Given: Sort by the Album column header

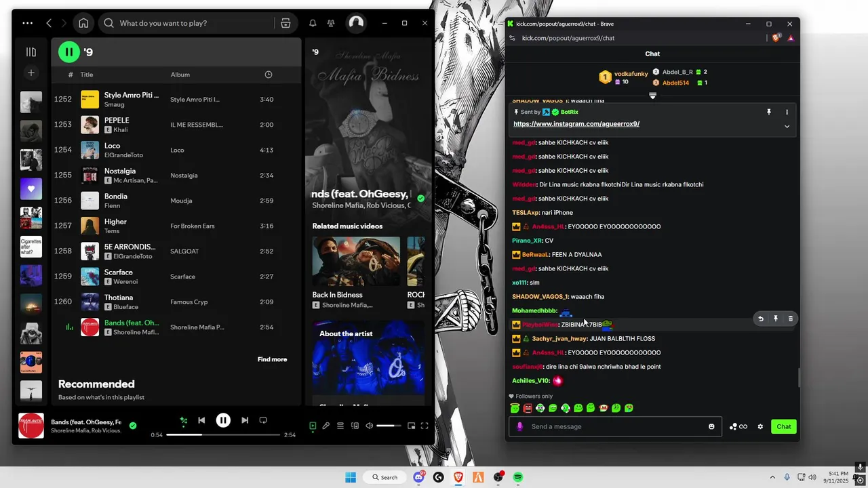Looking at the screenshot, I should point(180,75).
